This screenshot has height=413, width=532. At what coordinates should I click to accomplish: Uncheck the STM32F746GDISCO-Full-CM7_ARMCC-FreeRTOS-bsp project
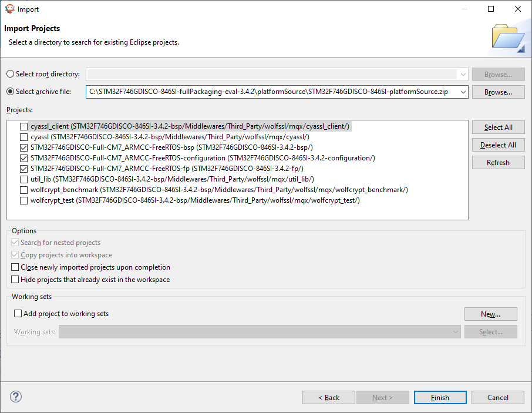coord(23,147)
